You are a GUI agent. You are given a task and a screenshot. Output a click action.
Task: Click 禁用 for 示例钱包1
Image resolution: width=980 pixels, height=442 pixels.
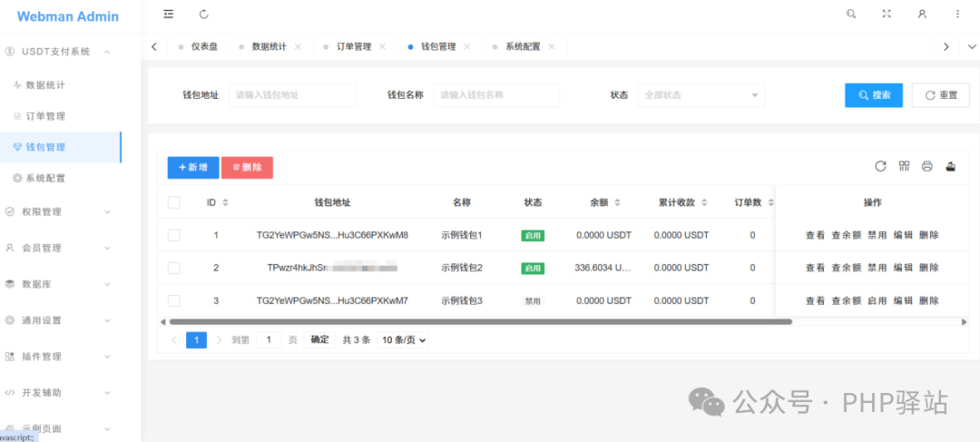[x=877, y=235]
